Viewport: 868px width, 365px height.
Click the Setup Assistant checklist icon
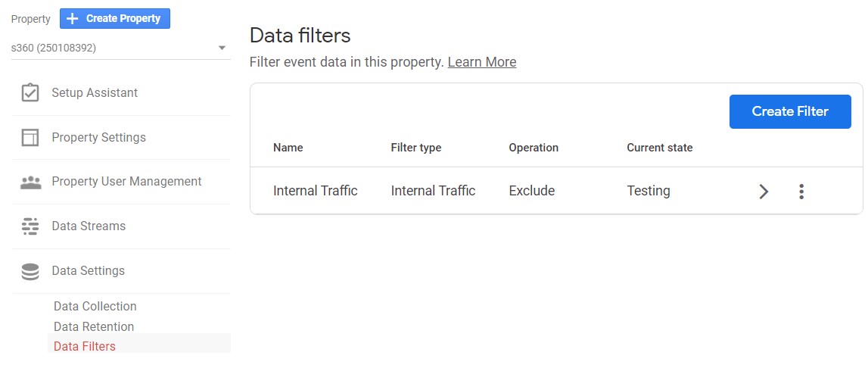pyautogui.click(x=30, y=92)
